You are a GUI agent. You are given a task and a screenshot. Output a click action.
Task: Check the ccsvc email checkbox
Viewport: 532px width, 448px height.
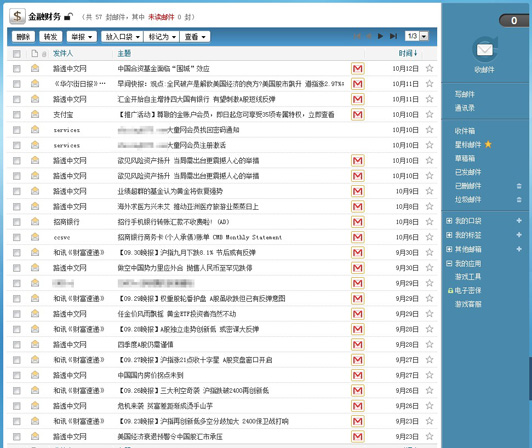point(16,237)
